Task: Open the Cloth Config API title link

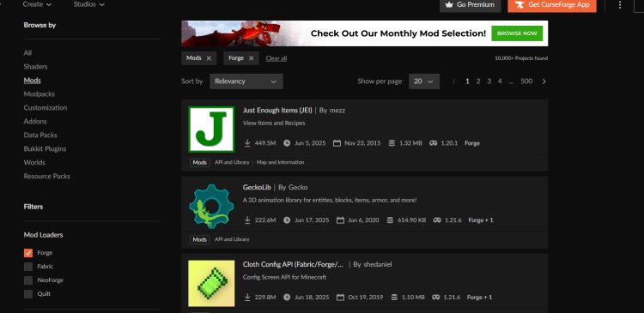Action: click(x=293, y=265)
